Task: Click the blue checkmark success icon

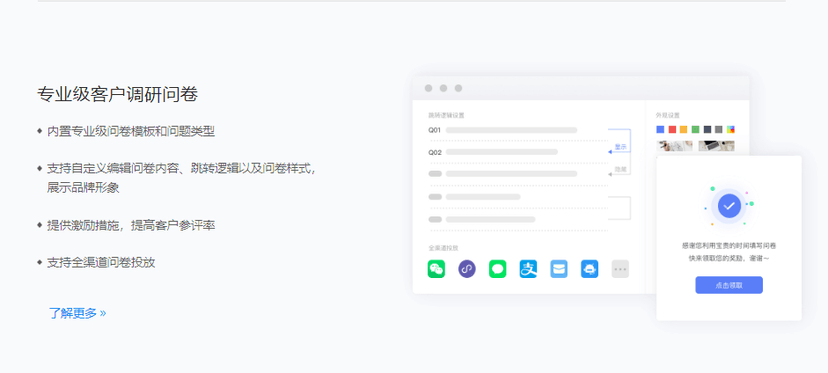Action: point(729,206)
